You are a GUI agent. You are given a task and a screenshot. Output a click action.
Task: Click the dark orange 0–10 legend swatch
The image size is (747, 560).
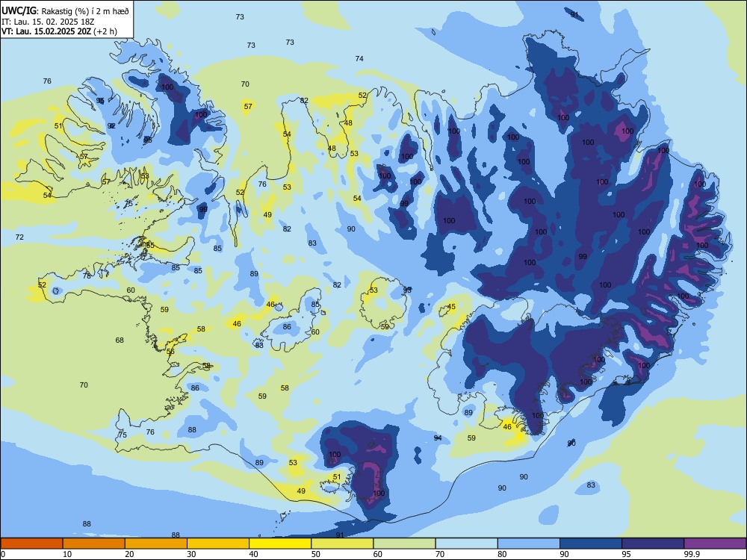[x=31, y=544]
